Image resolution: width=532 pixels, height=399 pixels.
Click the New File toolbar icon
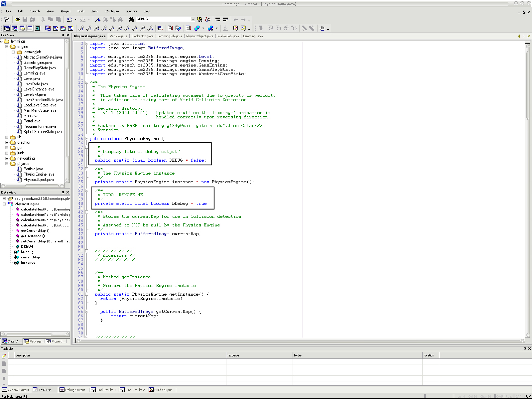pyautogui.click(x=7, y=20)
